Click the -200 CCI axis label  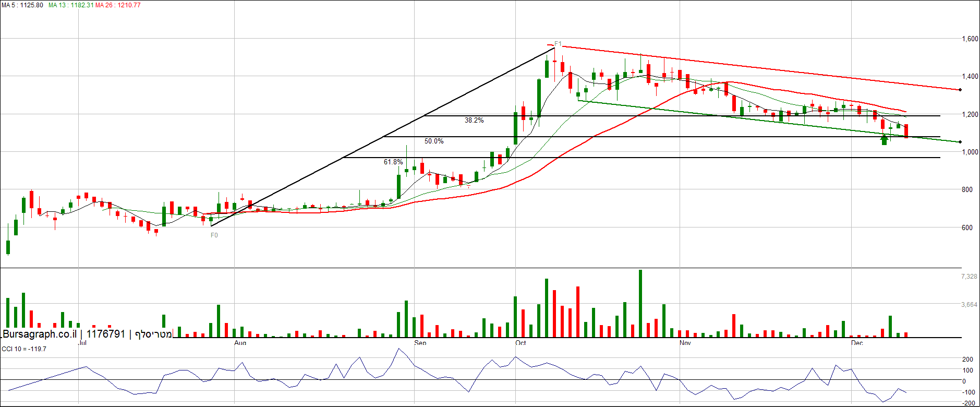967,403
